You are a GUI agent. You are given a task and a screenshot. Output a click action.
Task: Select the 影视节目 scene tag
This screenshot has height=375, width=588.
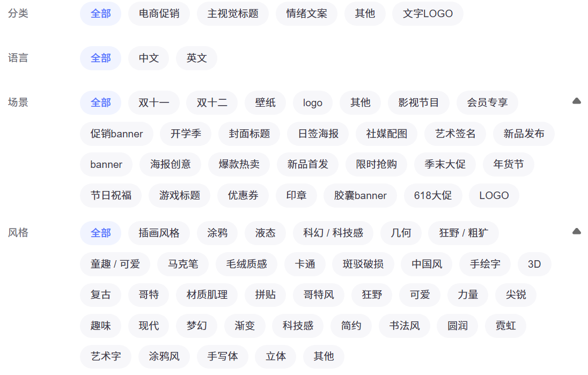coord(418,102)
